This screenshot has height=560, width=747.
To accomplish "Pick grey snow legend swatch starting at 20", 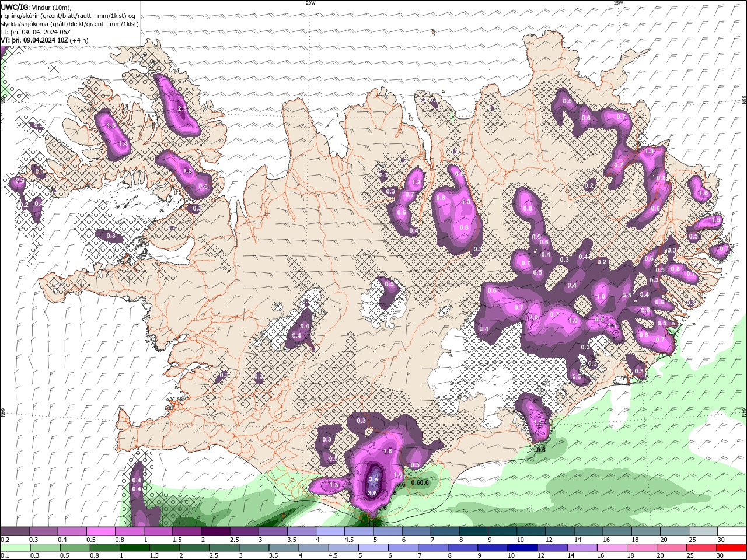I will pos(675,531).
